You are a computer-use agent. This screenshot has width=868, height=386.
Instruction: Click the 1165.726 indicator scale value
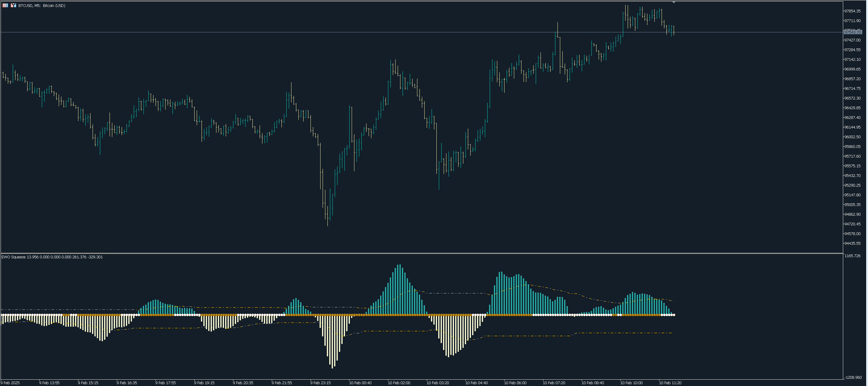[853, 256]
